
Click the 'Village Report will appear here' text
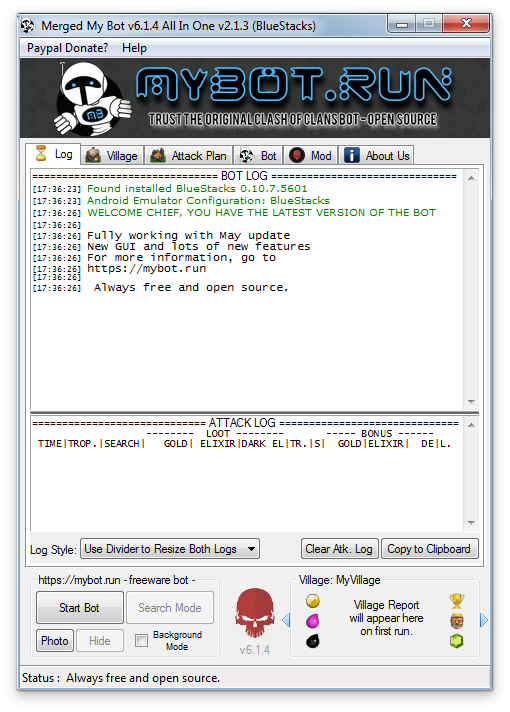(x=386, y=618)
